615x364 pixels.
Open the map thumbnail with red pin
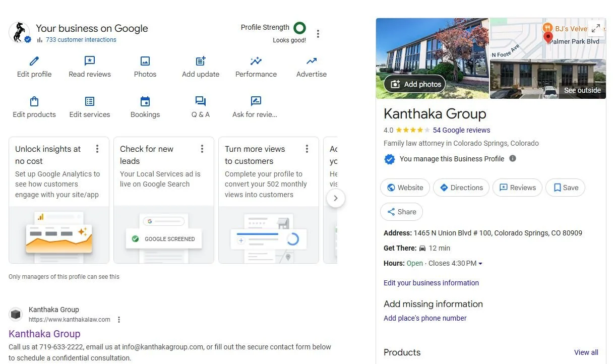point(548,38)
